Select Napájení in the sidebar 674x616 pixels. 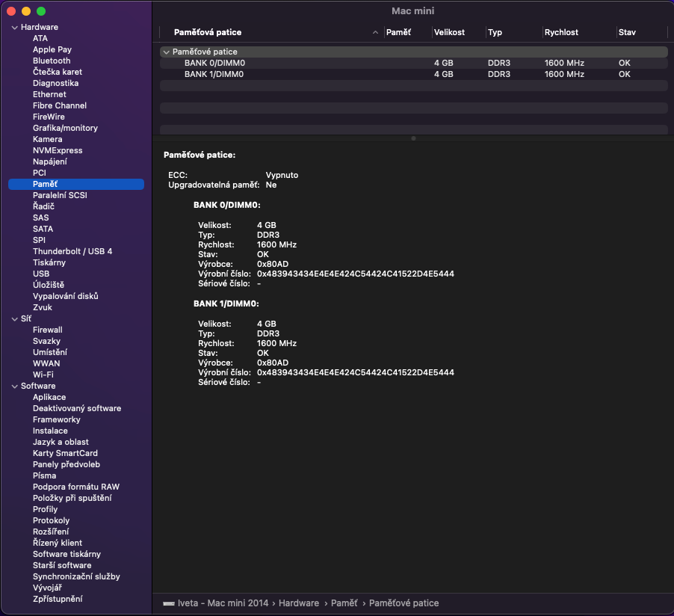tap(50, 161)
